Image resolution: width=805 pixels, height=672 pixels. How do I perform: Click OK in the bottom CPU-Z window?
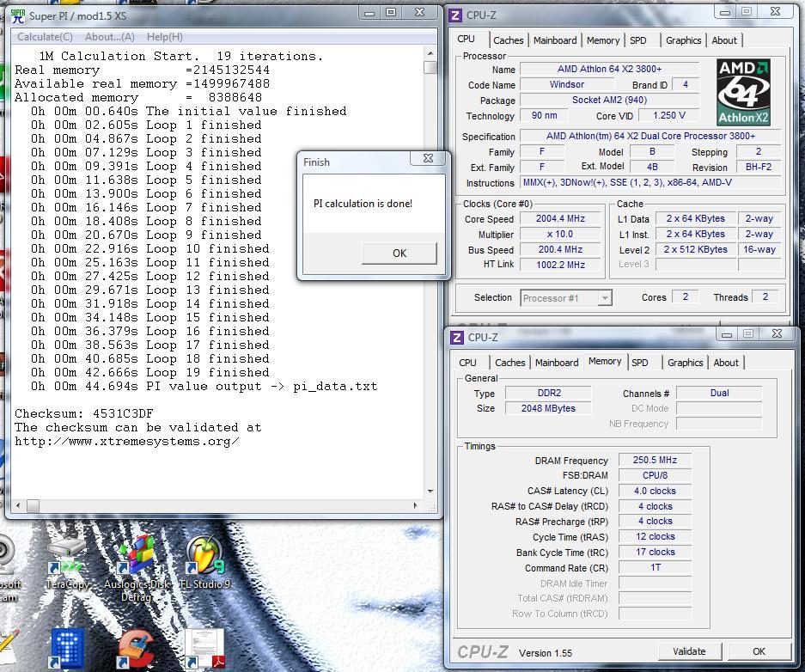tap(759, 651)
